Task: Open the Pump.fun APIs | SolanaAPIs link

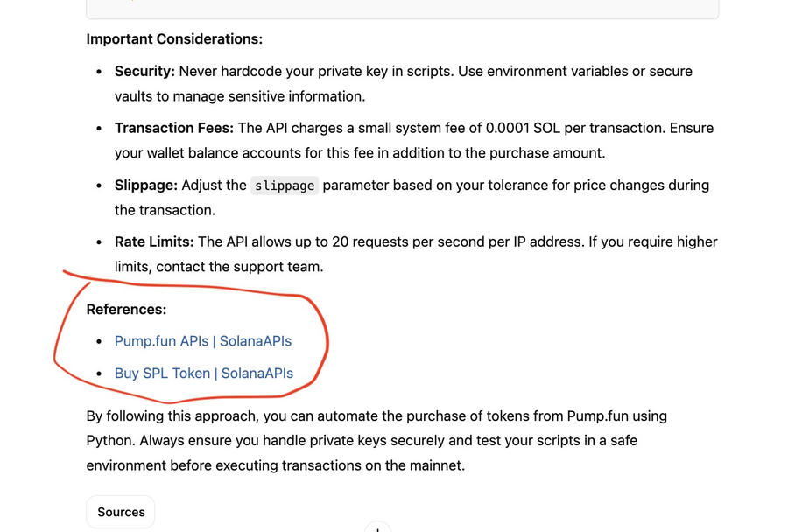Action: [202, 341]
